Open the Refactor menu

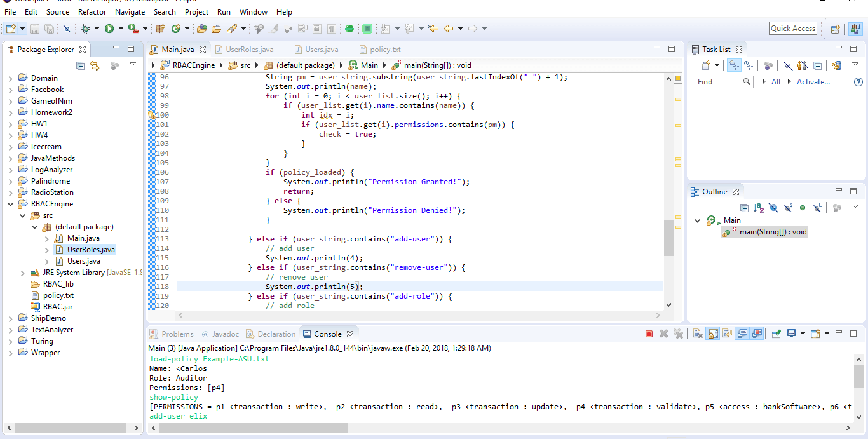[x=92, y=11]
